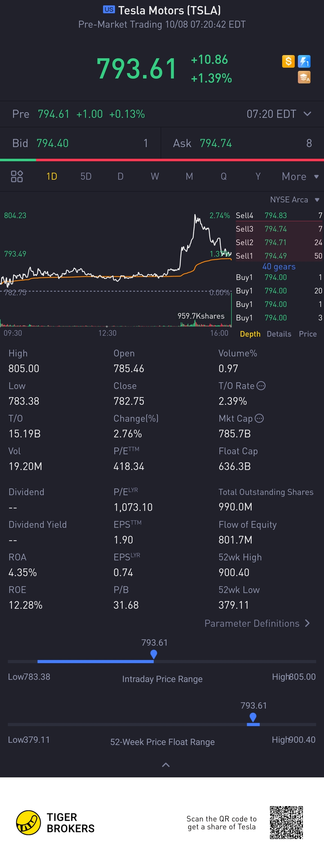Tap the Pre 794.61 pre-market price

(x=54, y=114)
